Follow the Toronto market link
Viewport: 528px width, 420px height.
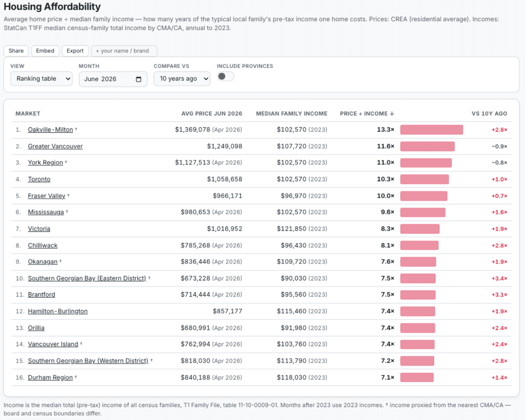[39, 179]
